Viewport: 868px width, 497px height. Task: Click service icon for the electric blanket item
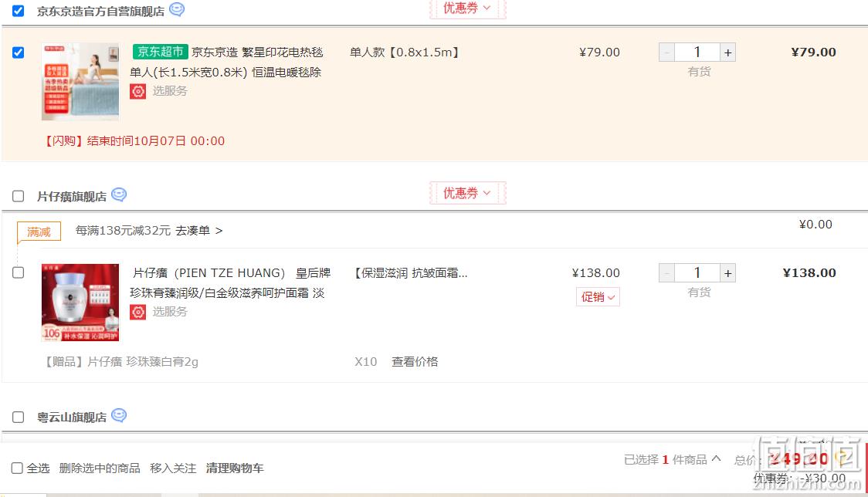pyautogui.click(x=137, y=91)
